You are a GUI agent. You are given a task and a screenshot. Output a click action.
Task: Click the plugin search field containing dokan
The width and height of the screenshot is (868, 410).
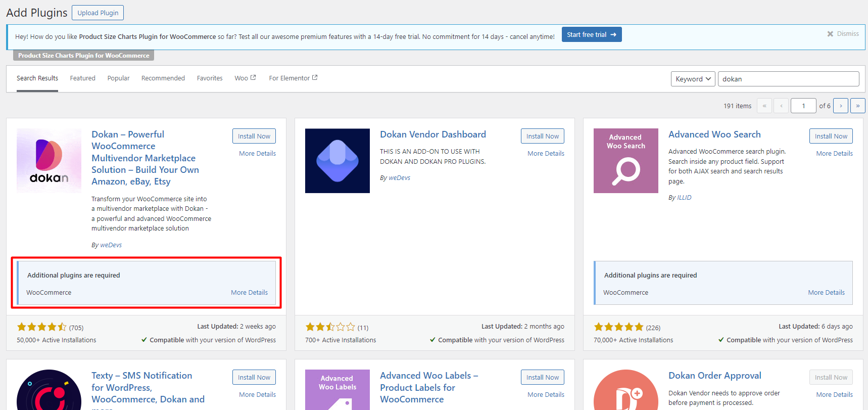click(x=789, y=79)
